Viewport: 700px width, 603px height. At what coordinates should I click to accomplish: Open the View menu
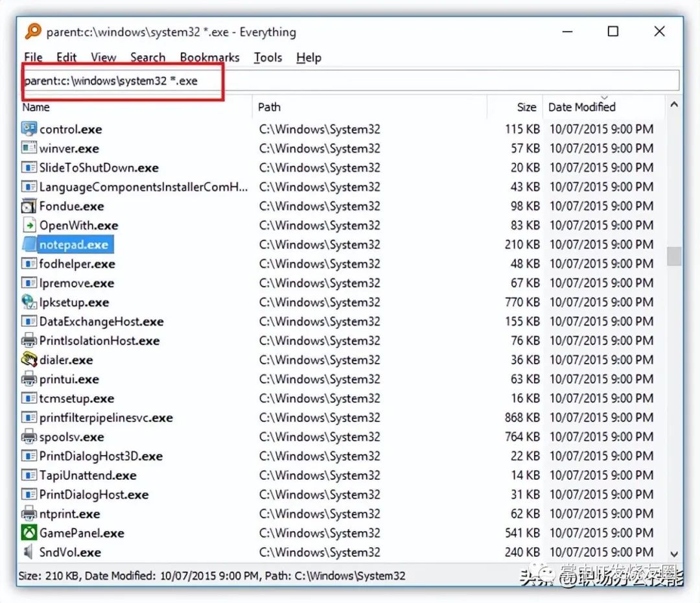[104, 57]
